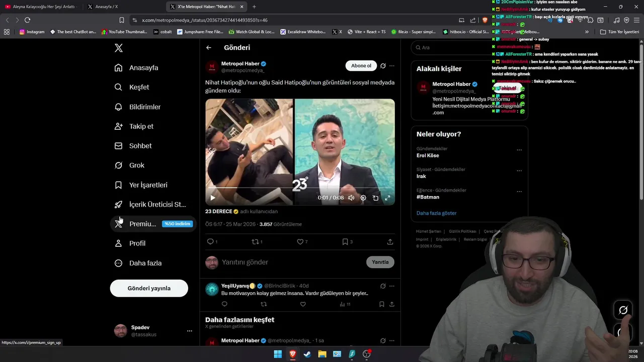
Task: Open Grok icon on Metropol Haber post
Action: point(383,66)
